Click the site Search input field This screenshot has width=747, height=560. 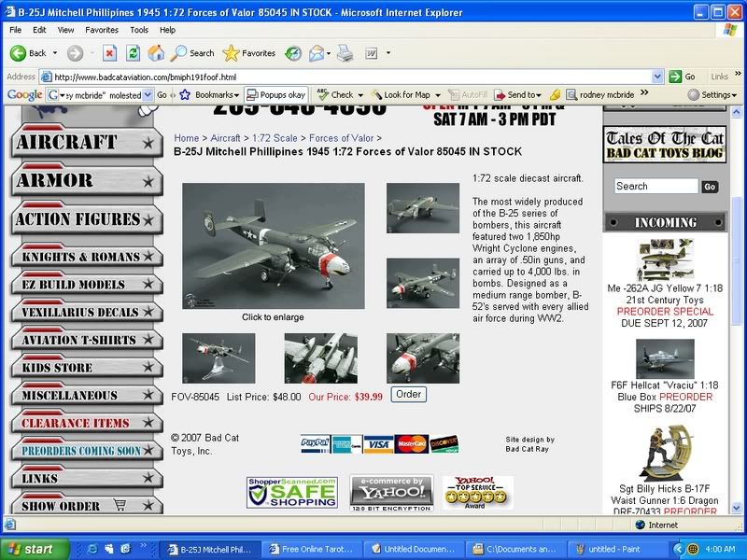[656, 186]
